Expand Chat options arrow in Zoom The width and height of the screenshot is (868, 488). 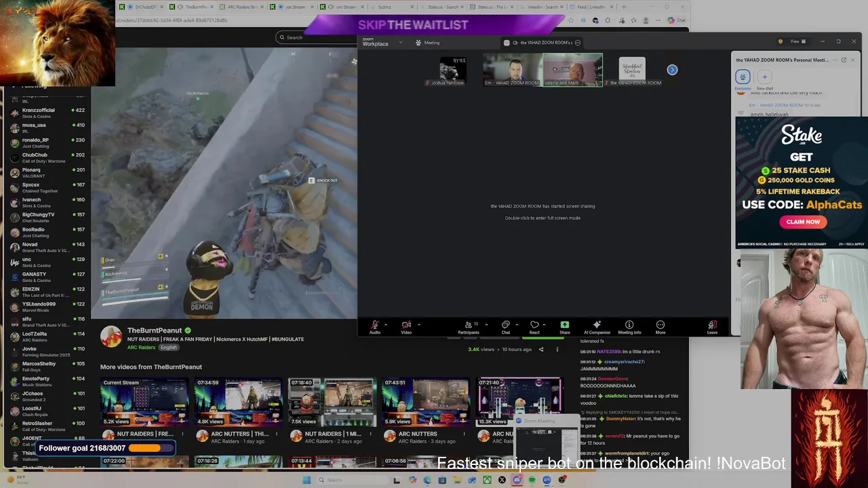(x=517, y=325)
